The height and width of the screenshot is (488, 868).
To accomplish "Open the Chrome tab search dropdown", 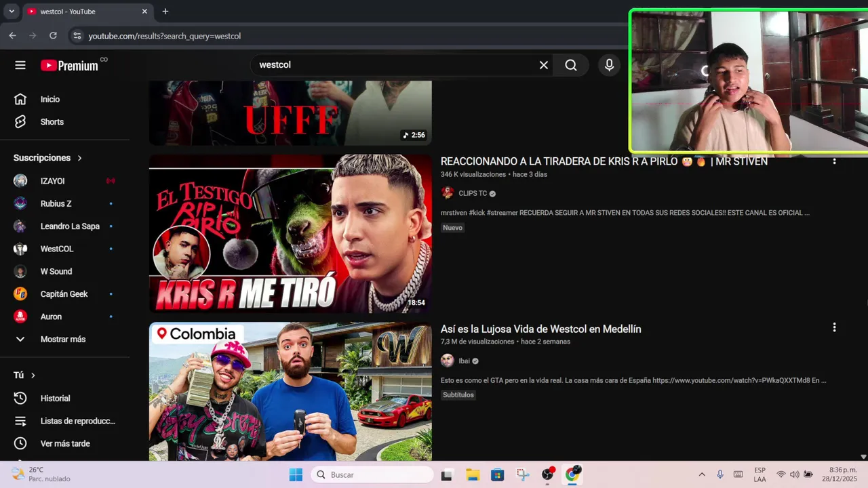I will (12, 12).
